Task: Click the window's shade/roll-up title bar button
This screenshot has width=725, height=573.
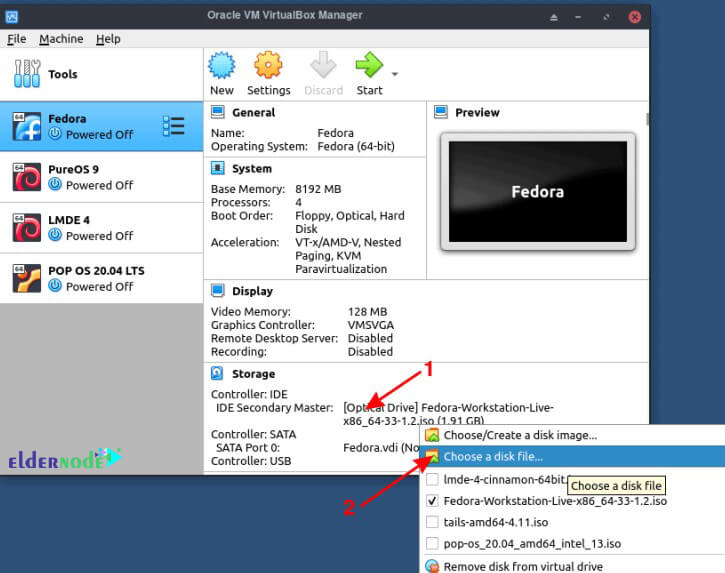Action: (x=553, y=17)
